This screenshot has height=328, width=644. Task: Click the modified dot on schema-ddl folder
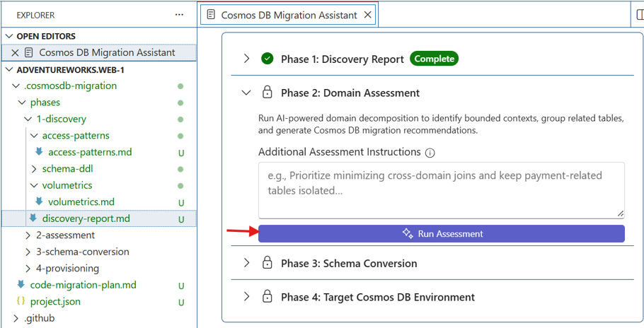180,169
